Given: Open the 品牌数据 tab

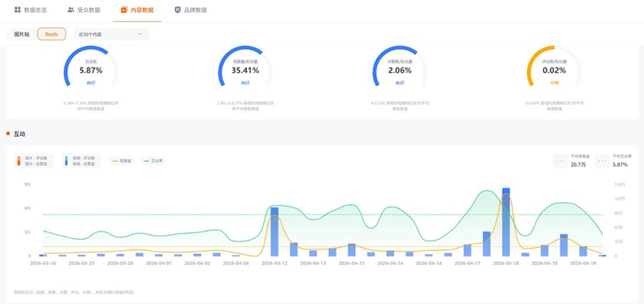Looking at the screenshot, I should [x=191, y=10].
